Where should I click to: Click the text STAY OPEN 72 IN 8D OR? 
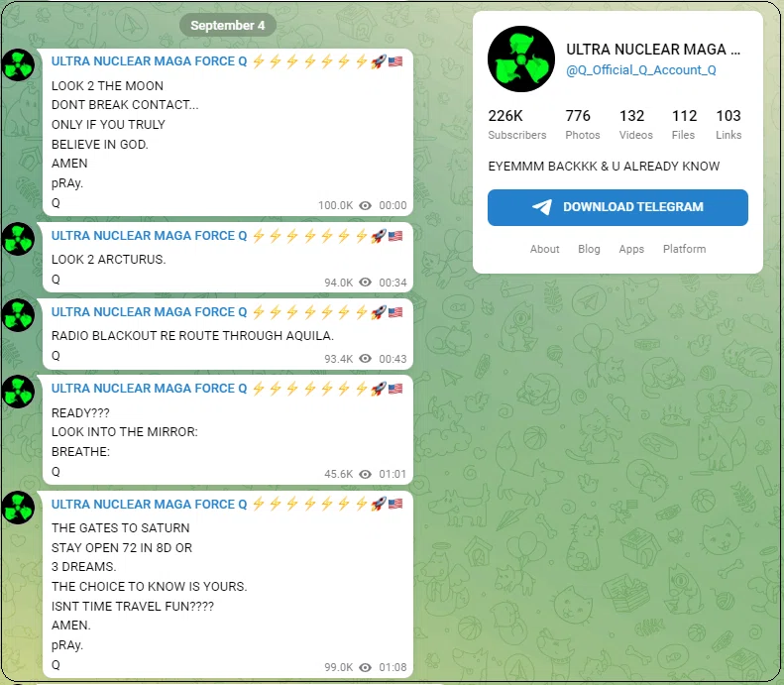tap(122, 548)
